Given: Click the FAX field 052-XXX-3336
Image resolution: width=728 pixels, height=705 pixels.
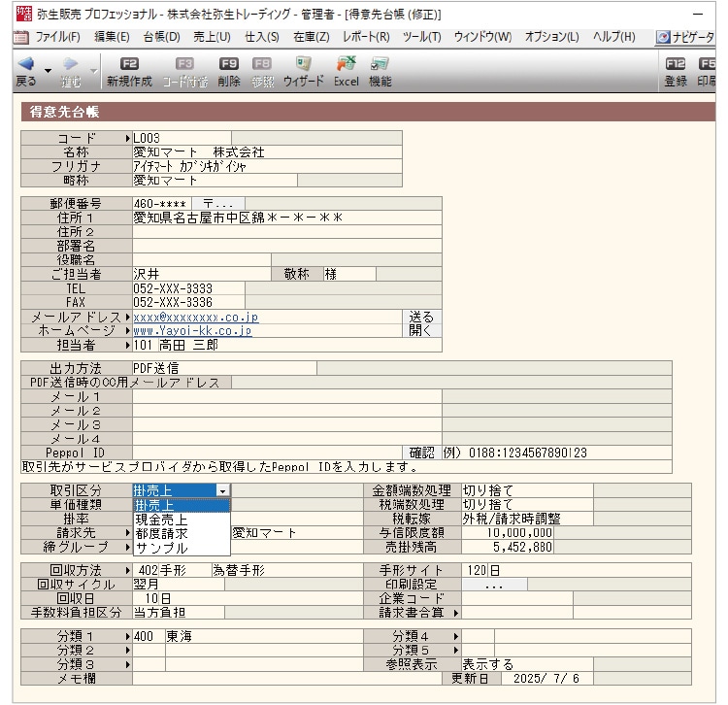Looking at the screenshot, I should (x=188, y=302).
